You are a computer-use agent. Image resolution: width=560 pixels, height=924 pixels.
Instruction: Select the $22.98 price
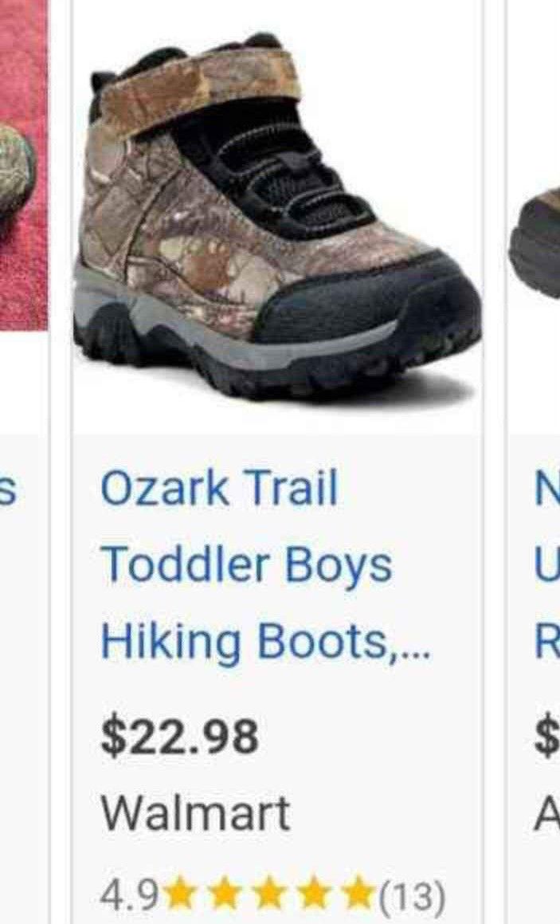point(179,737)
